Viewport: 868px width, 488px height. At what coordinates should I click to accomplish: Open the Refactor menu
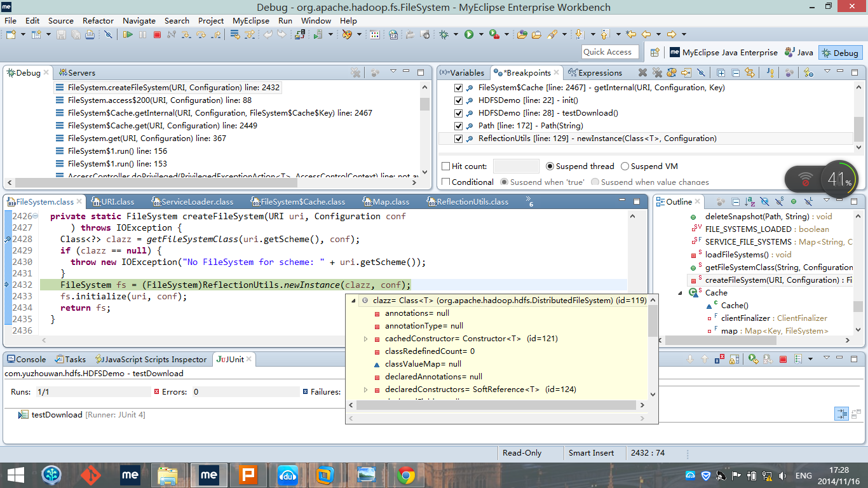(x=98, y=20)
